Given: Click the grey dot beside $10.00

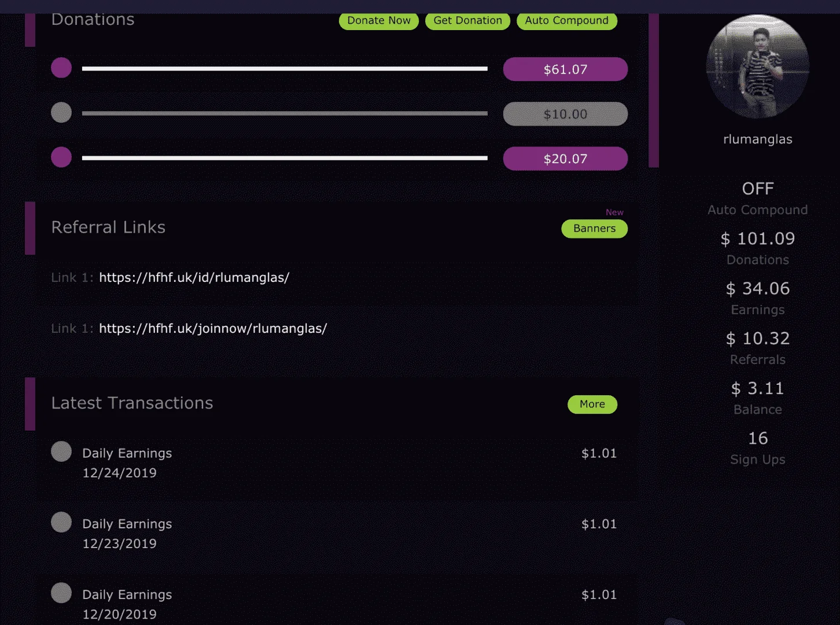Looking at the screenshot, I should click(61, 112).
